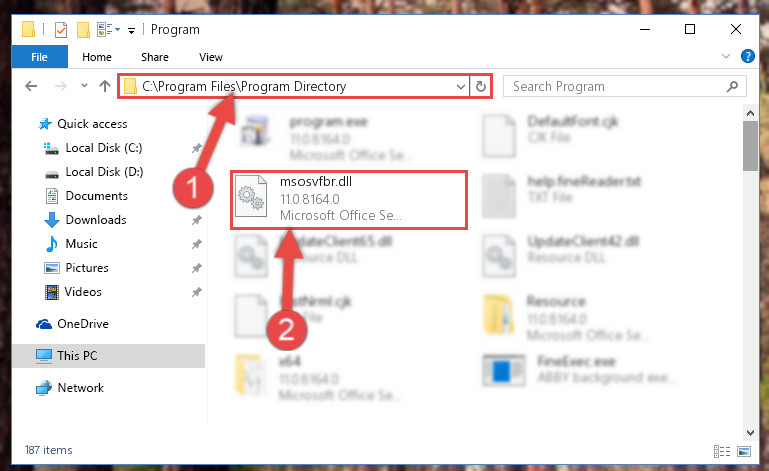Toggle the pin beside Videos
The image size is (769, 471).
pos(197,292)
